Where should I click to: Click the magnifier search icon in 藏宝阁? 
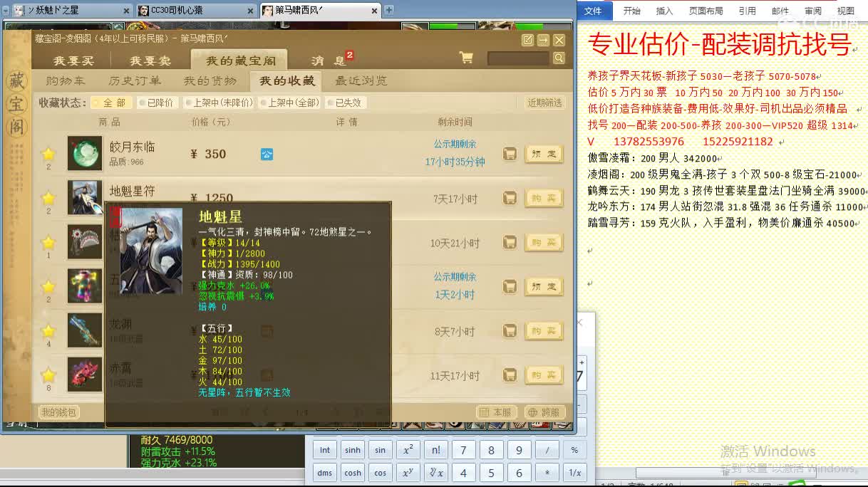pos(559,58)
